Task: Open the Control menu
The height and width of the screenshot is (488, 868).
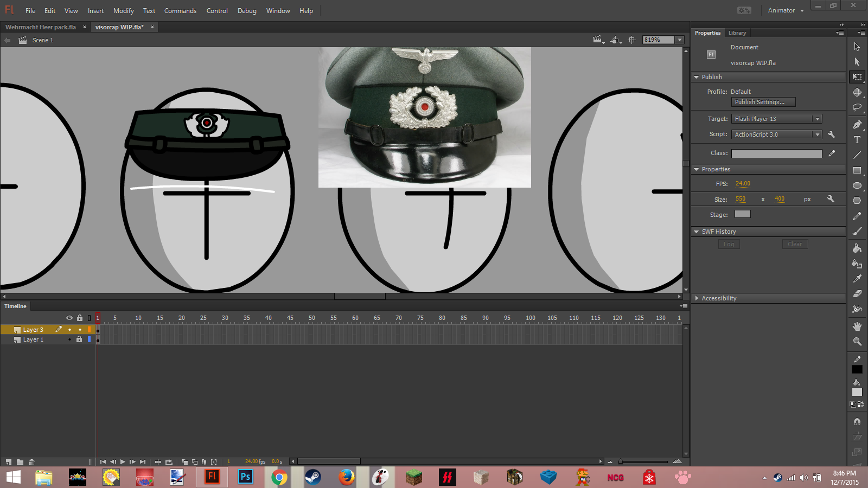Action: click(217, 11)
